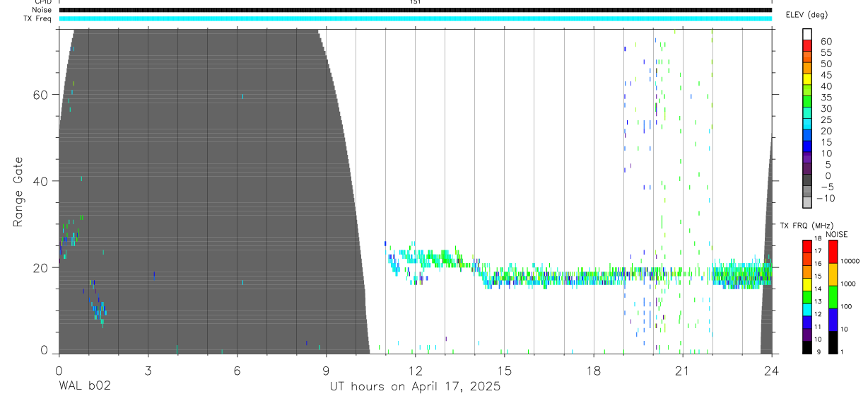
Task: Click the green 100 noise legend block
Action: [833, 297]
